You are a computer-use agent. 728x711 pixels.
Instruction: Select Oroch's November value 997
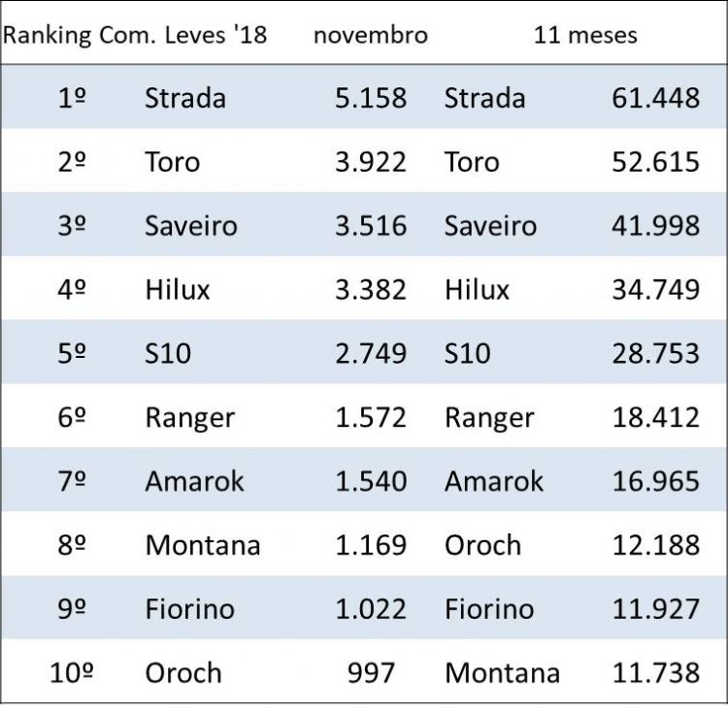coord(380,672)
